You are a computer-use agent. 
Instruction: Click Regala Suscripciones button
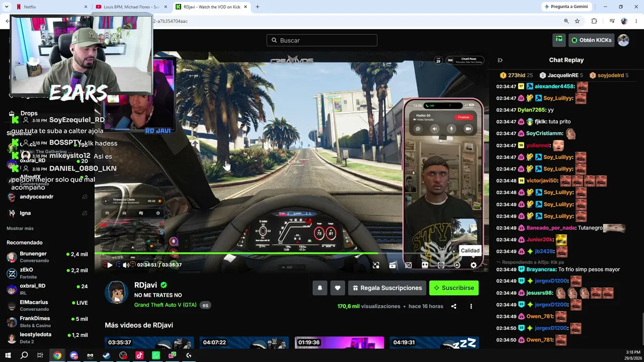coord(387,288)
